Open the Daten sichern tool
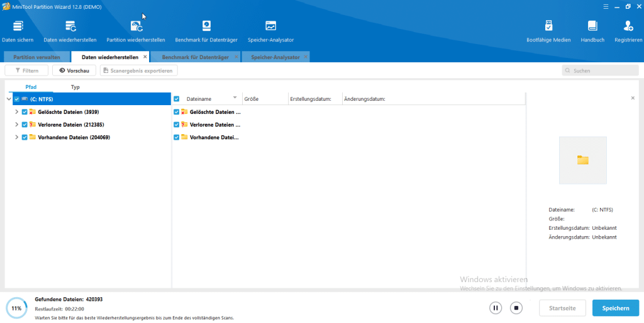644x323 pixels. [18, 32]
